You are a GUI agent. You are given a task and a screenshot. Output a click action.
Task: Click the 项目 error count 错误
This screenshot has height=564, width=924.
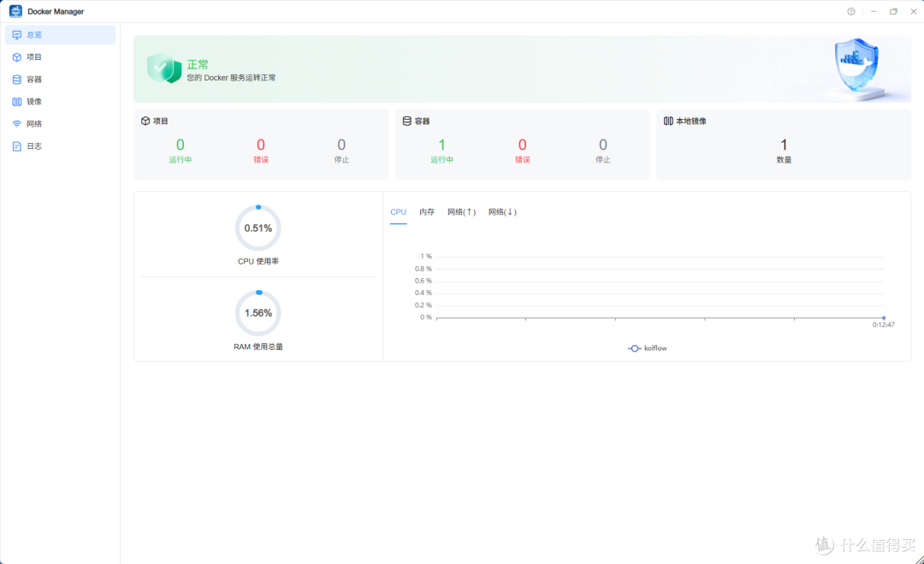pos(260,151)
